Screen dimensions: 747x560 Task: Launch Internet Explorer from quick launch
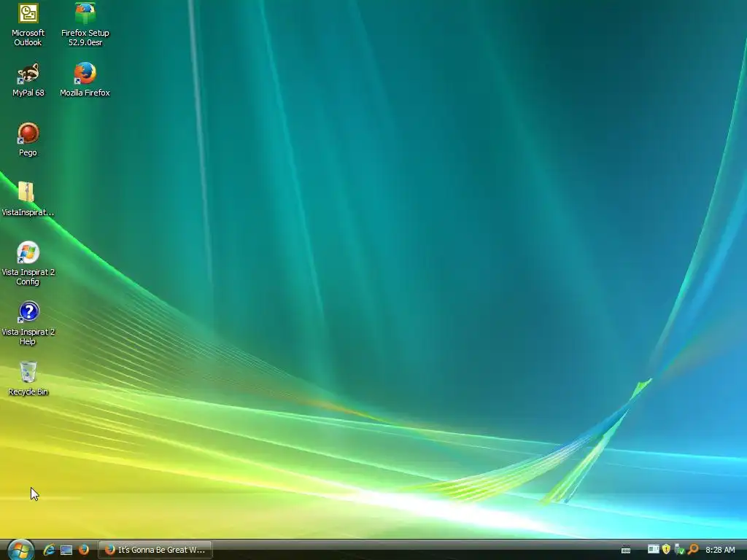click(x=49, y=550)
